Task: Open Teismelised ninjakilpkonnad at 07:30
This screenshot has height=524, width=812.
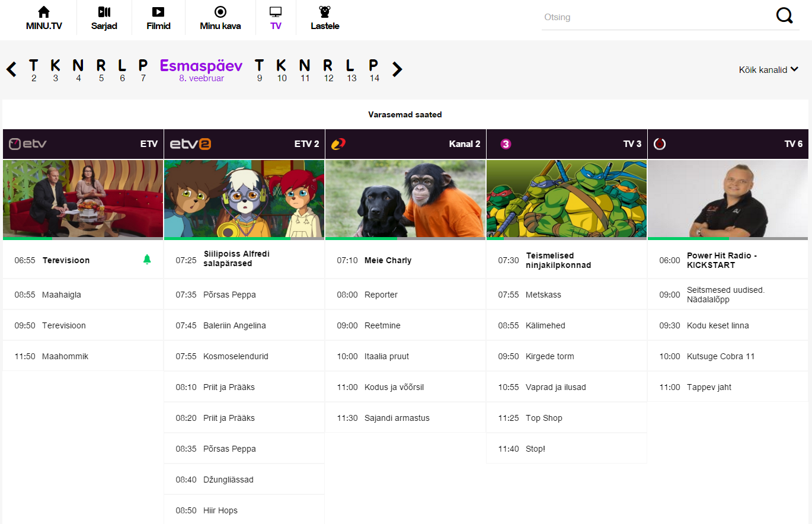Action: tap(567, 260)
